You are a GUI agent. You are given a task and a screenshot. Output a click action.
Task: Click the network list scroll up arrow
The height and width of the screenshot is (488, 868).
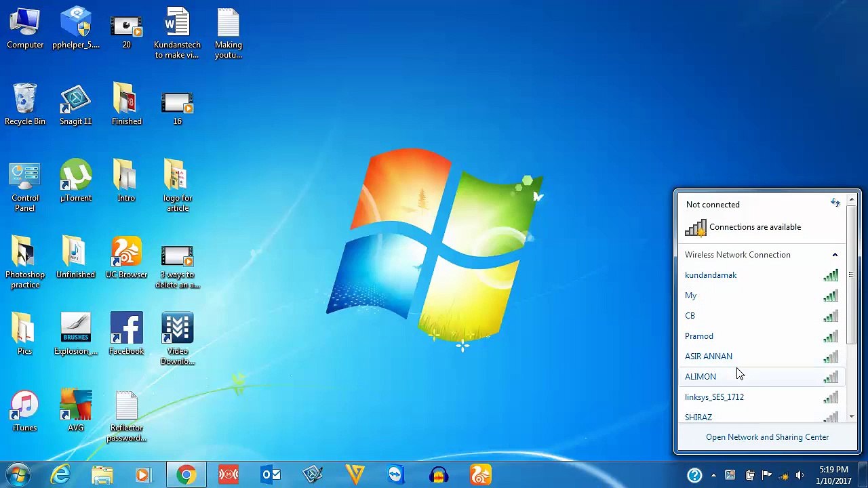click(x=851, y=201)
